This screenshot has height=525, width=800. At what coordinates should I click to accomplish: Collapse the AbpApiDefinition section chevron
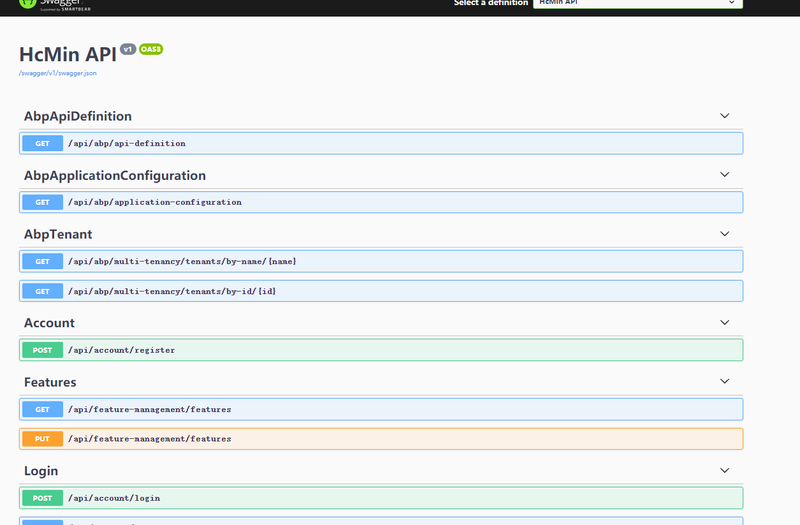click(724, 116)
